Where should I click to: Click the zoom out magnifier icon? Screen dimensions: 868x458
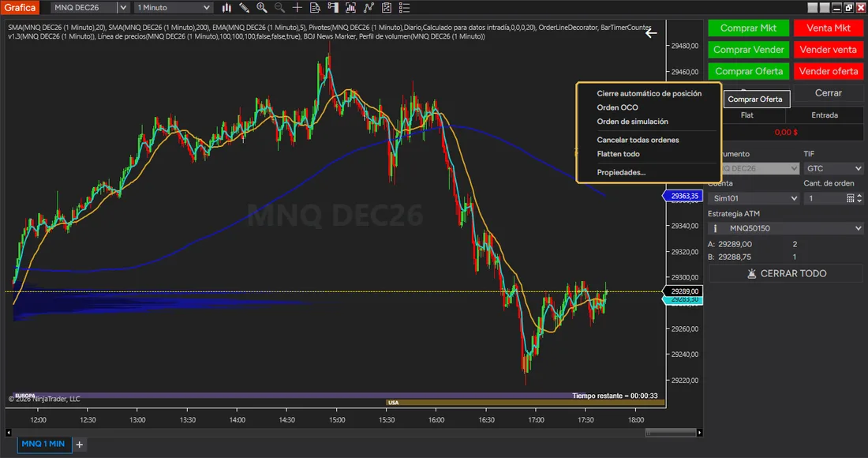click(279, 8)
